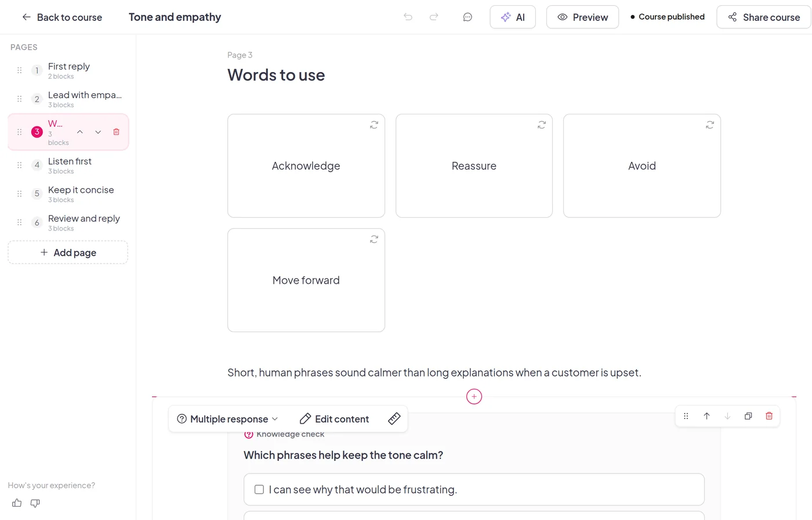Go back to course
Screen dimensions: 812x520
pos(62,17)
